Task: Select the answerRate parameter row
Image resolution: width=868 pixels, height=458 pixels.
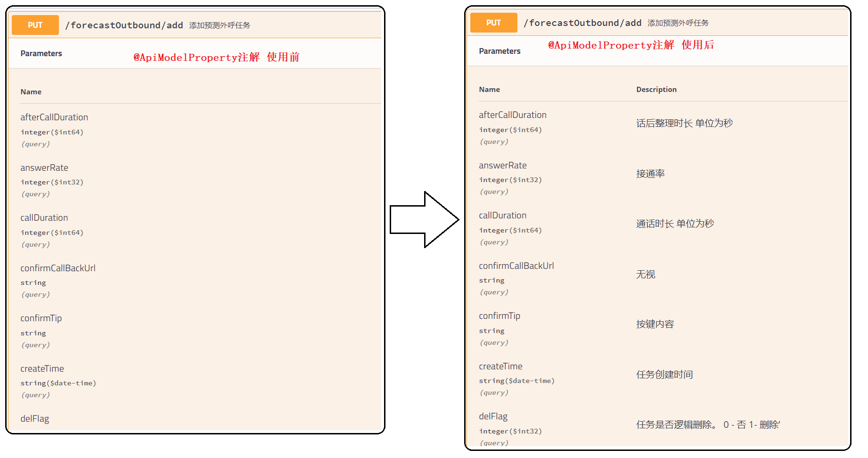Action: pyautogui.click(x=44, y=167)
